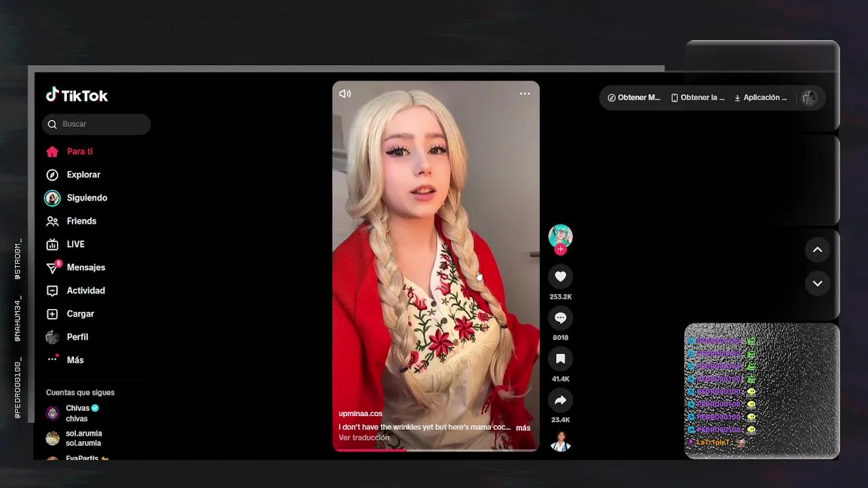Click the 41.4K saves count
Screen dimensions: 868x488
(560, 379)
